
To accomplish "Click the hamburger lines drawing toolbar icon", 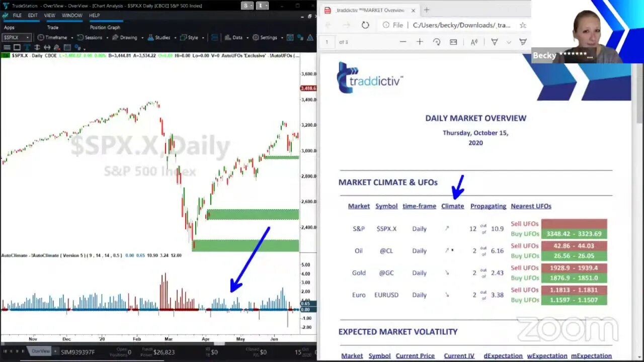I will (x=7, y=47).
